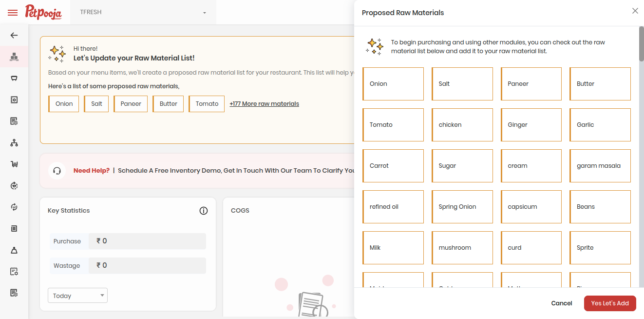Select the Sugar card
Screen dimensions: 644x319
coord(462,166)
